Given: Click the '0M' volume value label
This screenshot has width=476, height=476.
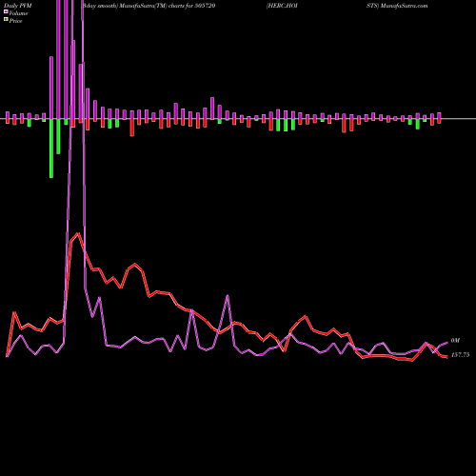Looking at the screenshot, I should [x=455, y=341].
